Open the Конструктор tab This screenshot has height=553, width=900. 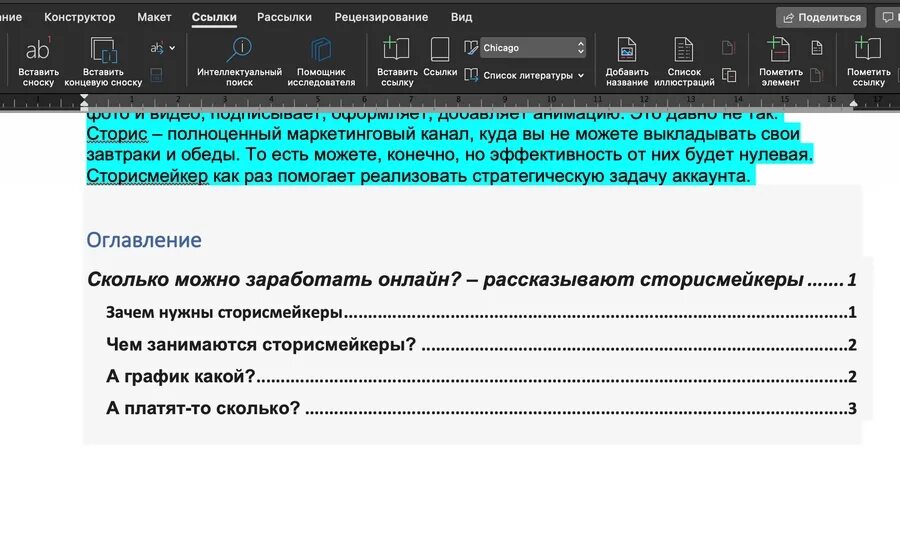coord(80,17)
